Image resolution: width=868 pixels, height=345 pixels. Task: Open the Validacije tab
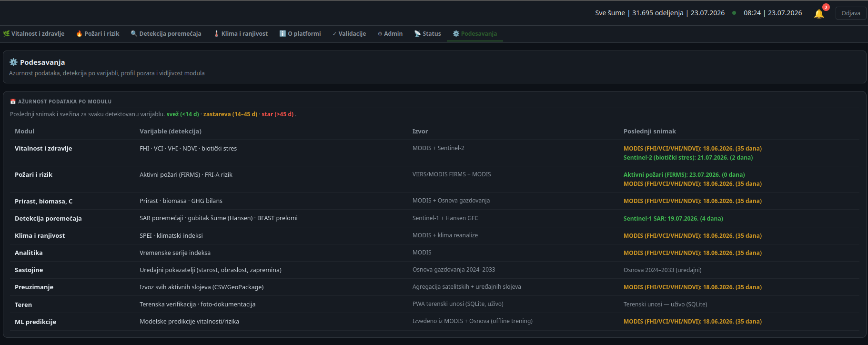click(349, 33)
